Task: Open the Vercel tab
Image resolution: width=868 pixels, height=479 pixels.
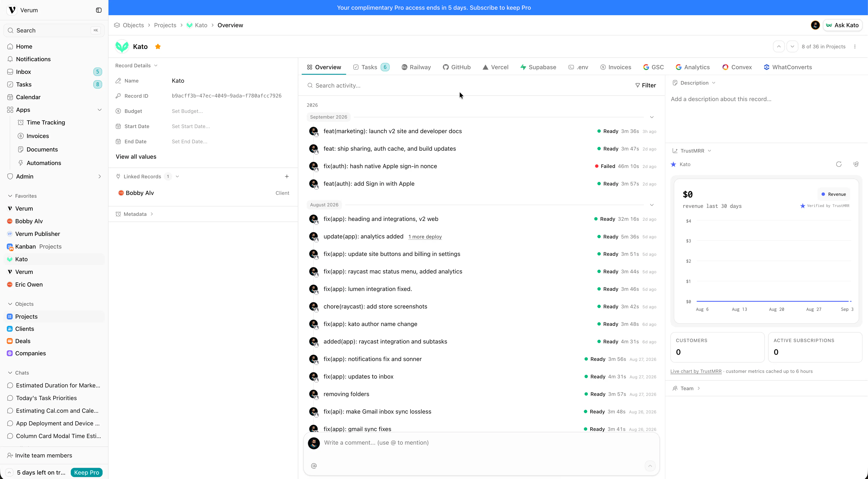Action: pos(495,67)
